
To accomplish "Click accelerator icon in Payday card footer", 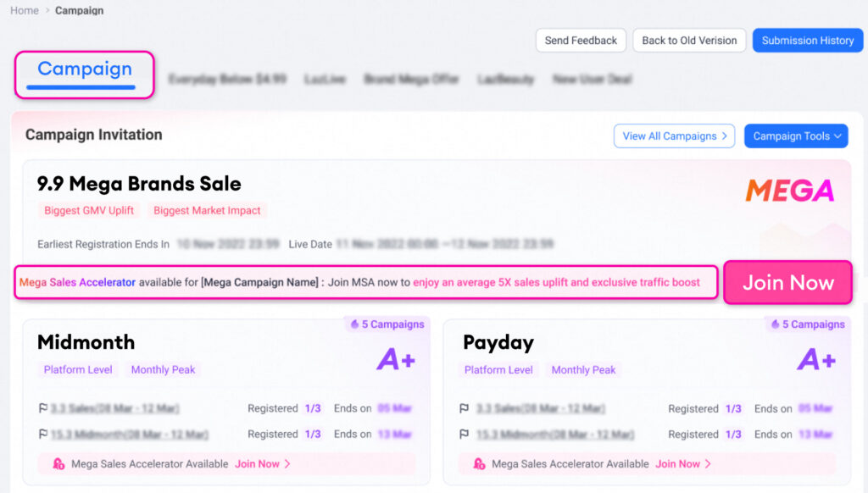I will click(480, 463).
